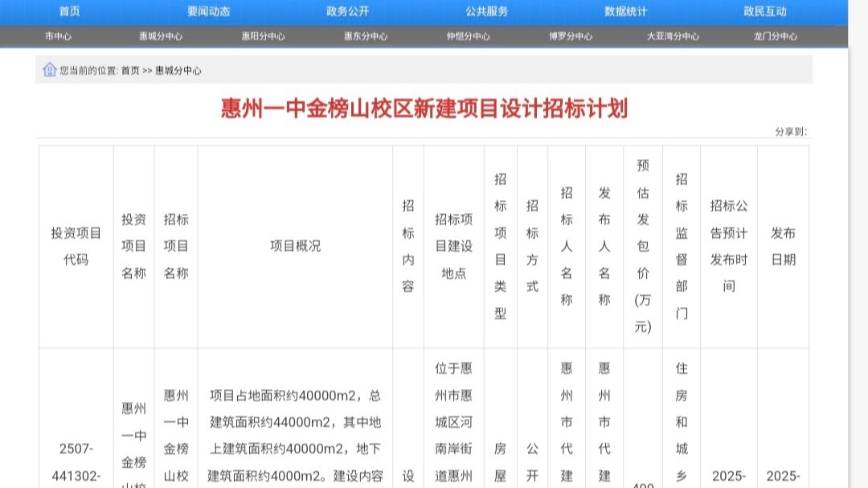Viewport: 868px width, 488px height.
Task: Click the 招标方式 column header
Action: click(x=532, y=247)
